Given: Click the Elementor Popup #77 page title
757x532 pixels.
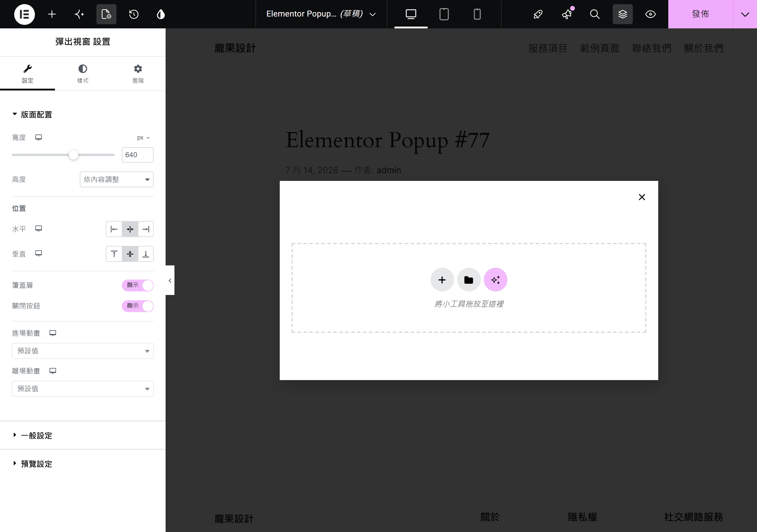Looking at the screenshot, I should pyautogui.click(x=387, y=140).
